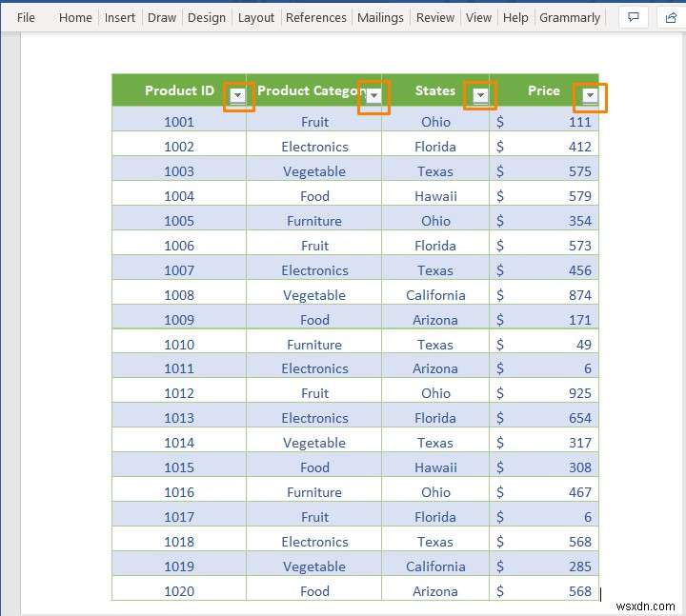Click Florida in row 1002
The height and width of the screenshot is (616, 686).
click(x=435, y=147)
